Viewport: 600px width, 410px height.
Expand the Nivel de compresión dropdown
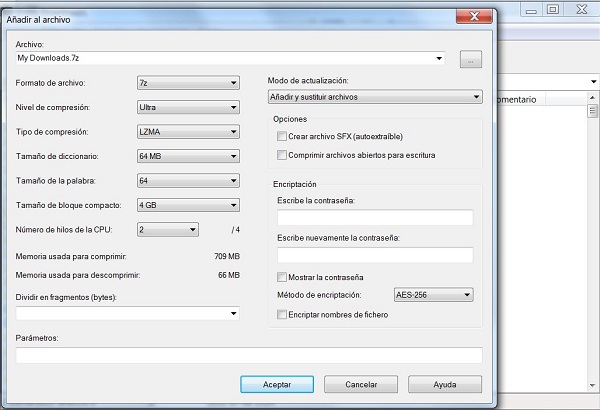tap(188, 107)
